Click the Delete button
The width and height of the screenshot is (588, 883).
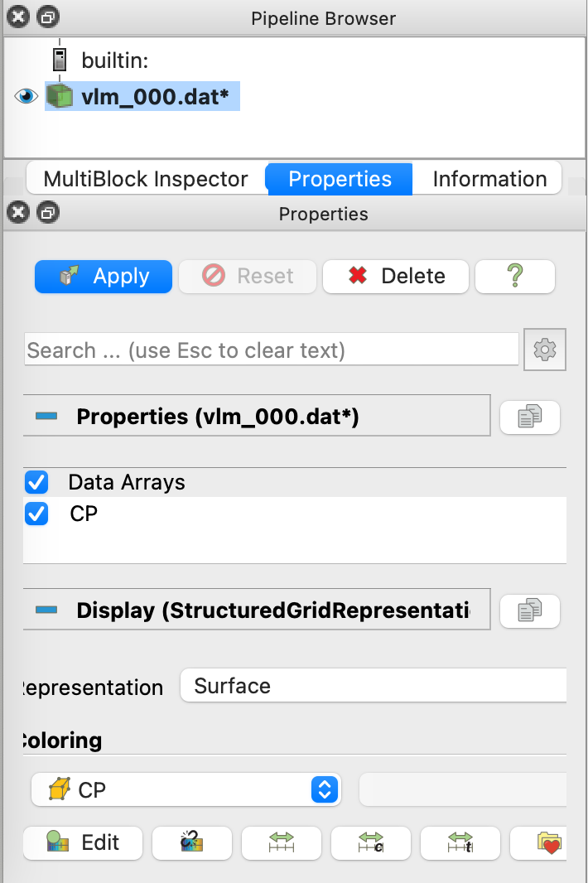395,277
